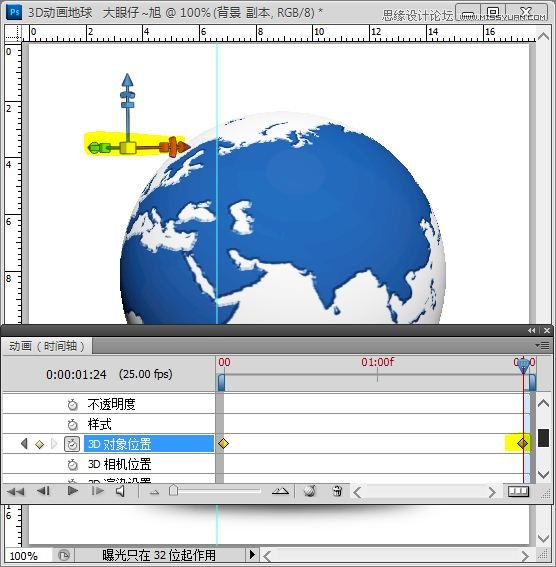
Task: Click the ruler origin corner box
Action: pyautogui.click(x=13, y=33)
